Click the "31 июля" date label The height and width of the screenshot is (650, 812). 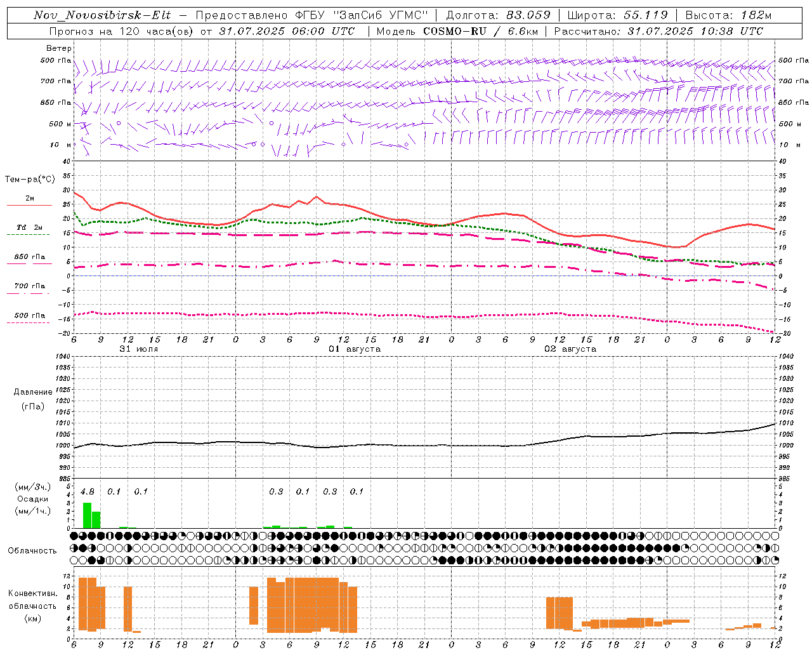coord(139,349)
